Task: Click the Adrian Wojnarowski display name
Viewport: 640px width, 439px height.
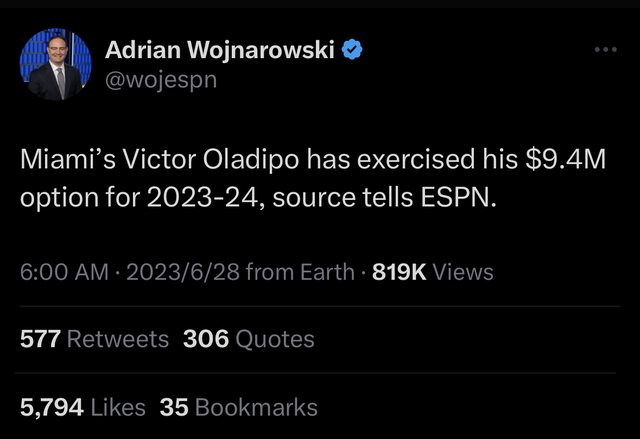Action: click(220, 48)
